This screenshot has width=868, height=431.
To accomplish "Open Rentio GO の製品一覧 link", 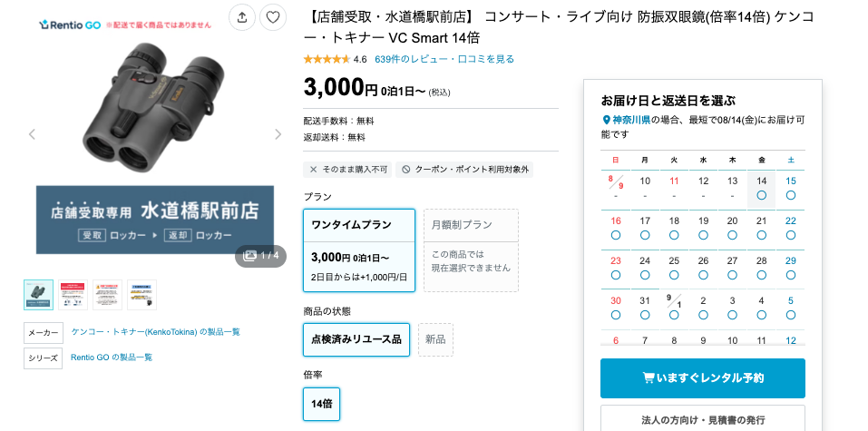I will (112, 358).
